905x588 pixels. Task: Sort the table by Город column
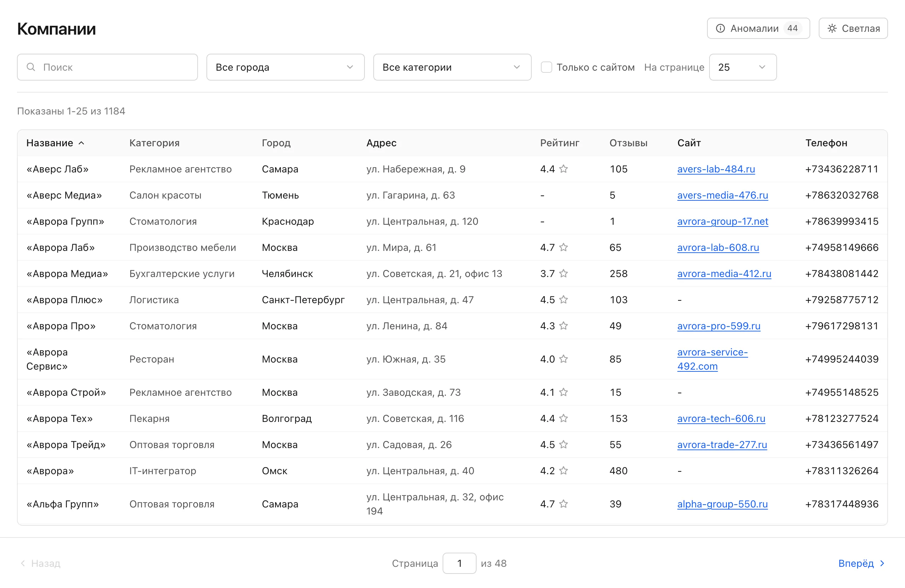click(x=276, y=143)
